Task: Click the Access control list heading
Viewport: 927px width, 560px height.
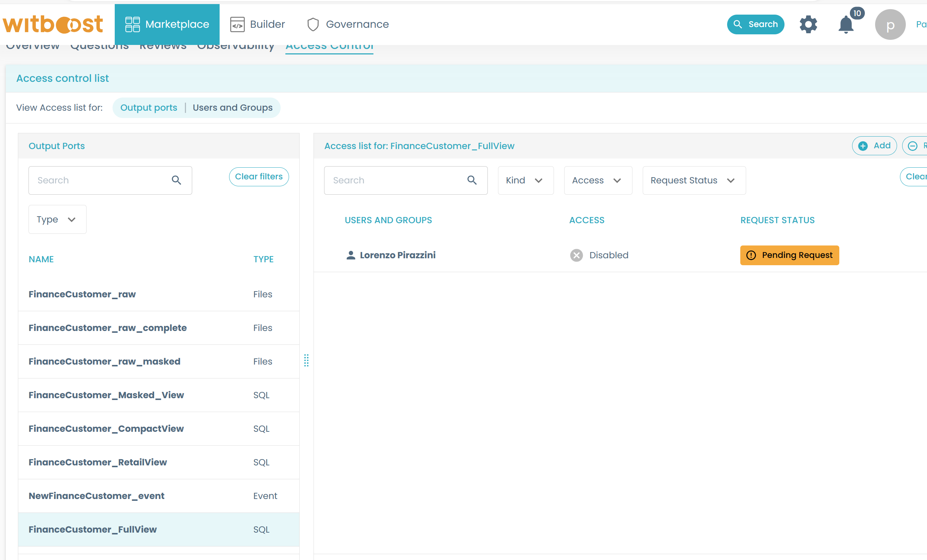Action: (x=62, y=78)
